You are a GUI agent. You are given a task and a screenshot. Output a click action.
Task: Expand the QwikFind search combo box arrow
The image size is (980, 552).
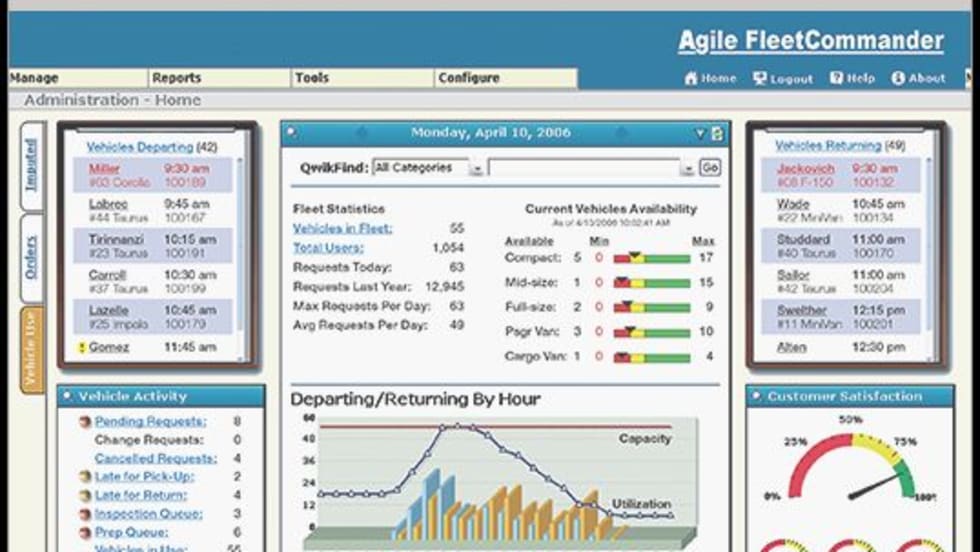tap(687, 169)
